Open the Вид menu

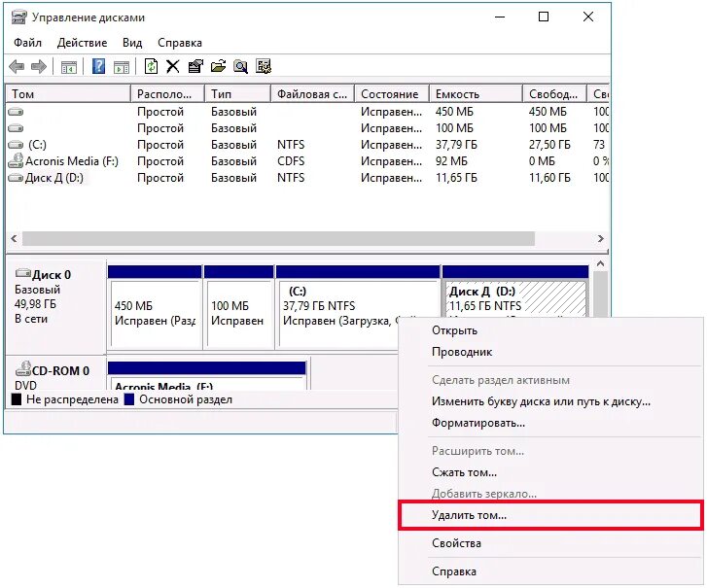click(x=132, y=43)
